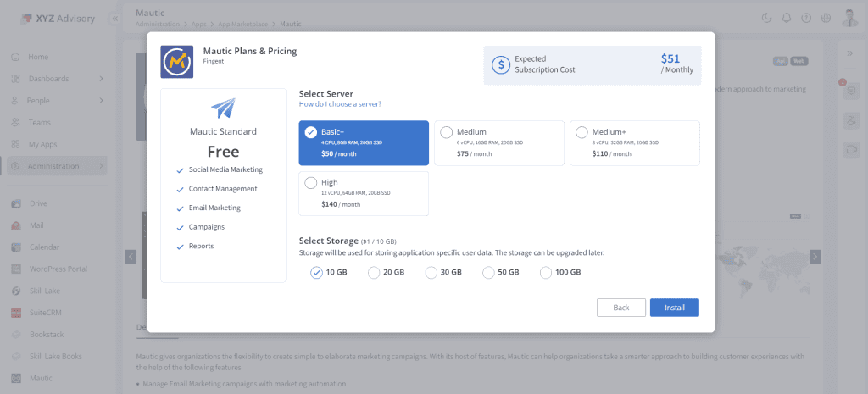Click Apps in the breadcrumb
Image resolution: width=868 pixels, height=394 pixels.
[199, 25]
